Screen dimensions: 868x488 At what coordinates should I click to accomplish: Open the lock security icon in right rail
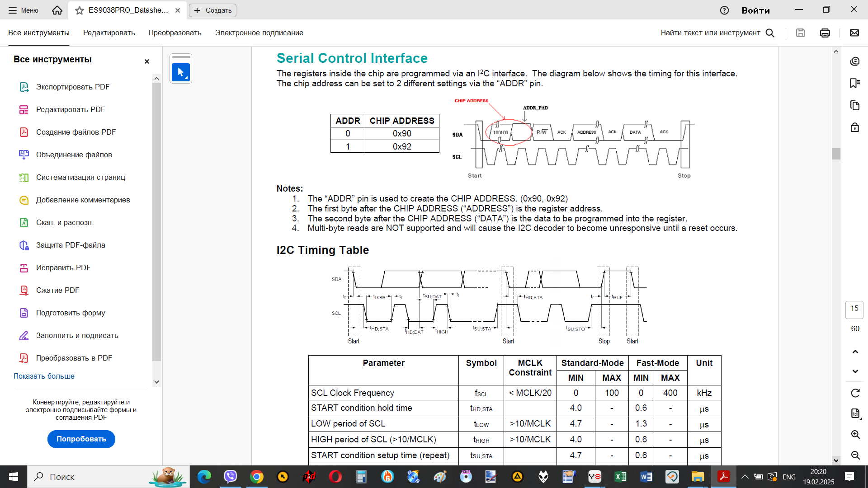pyautogui.click(x=854, y=127)
